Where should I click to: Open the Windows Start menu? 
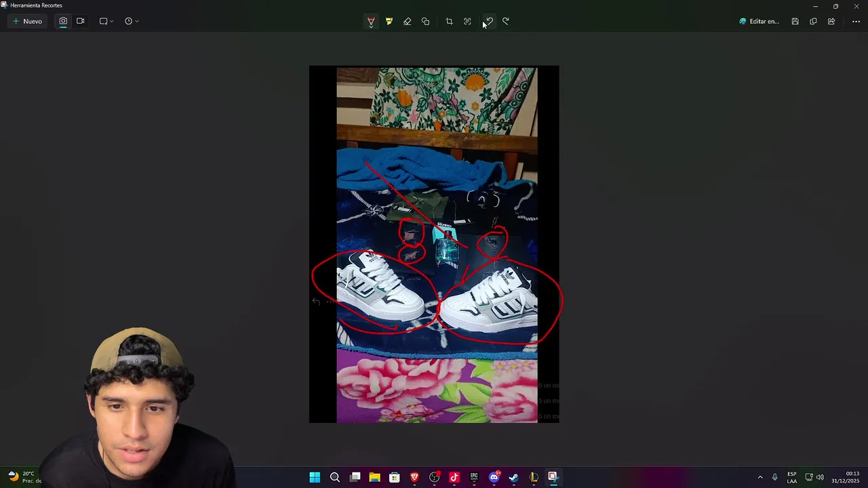pos(315,477)
